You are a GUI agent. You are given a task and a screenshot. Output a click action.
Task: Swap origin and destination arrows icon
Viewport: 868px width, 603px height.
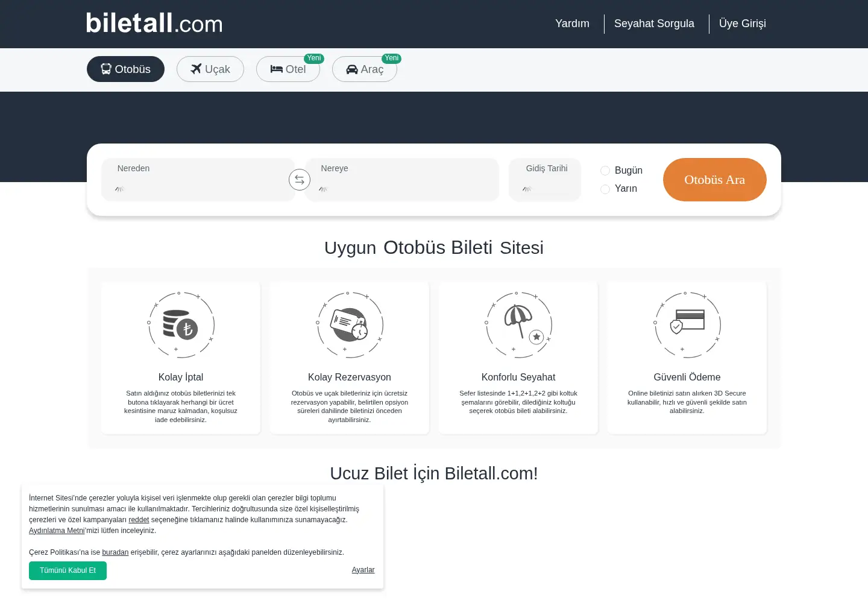click(300, 180)
